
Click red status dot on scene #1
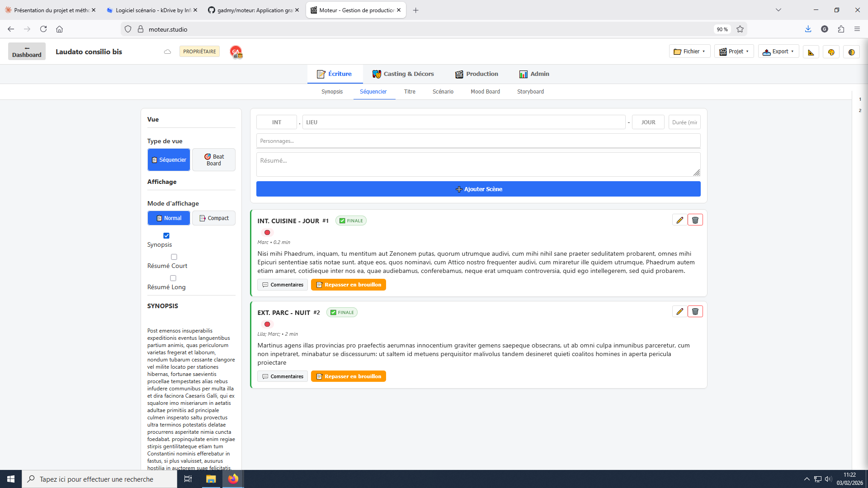pos(267,233)
